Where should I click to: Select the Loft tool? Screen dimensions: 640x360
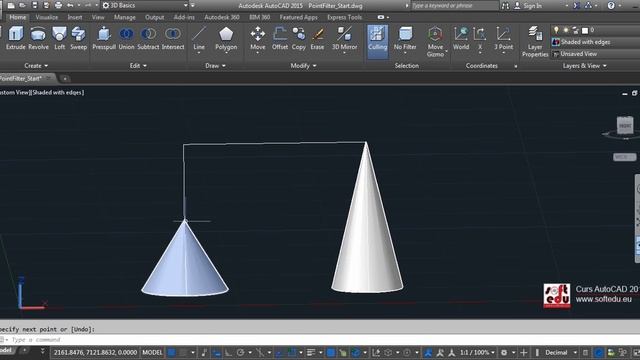(x=60, y=39)
